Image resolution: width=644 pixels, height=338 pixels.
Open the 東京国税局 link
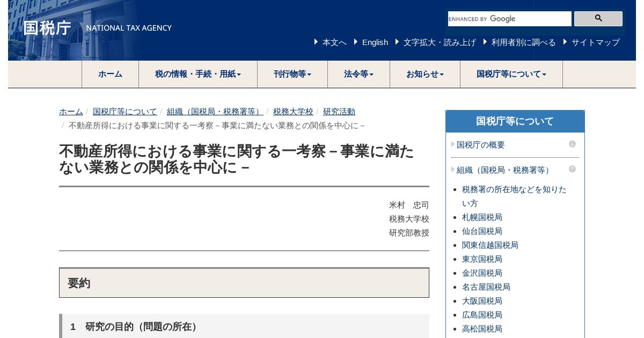[x=482, y=259]
